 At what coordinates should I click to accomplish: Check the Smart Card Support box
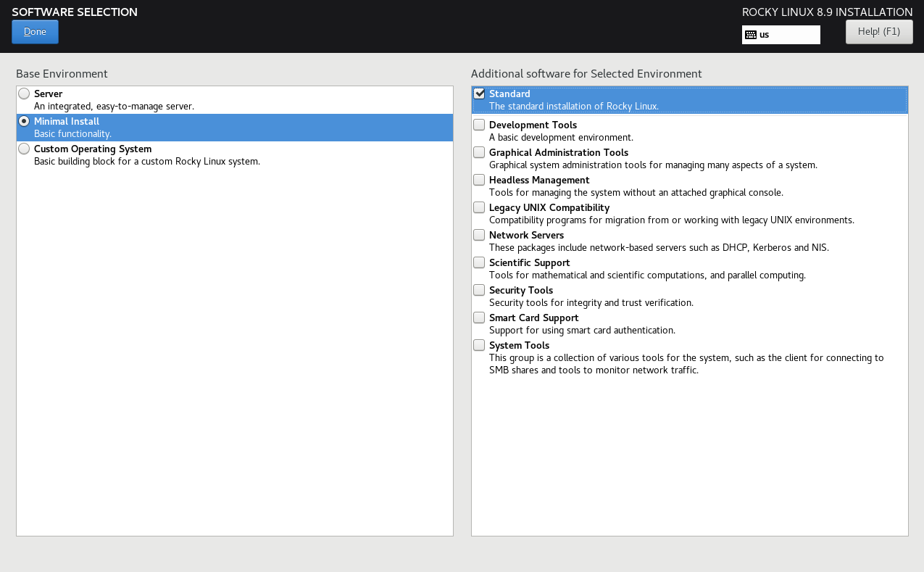479,318
